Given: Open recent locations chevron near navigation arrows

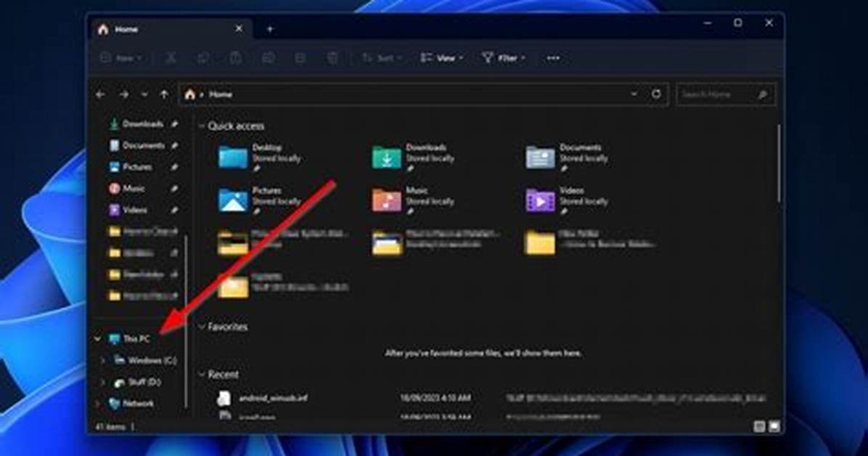Looking at the screenshot, I should pos(144,94).
